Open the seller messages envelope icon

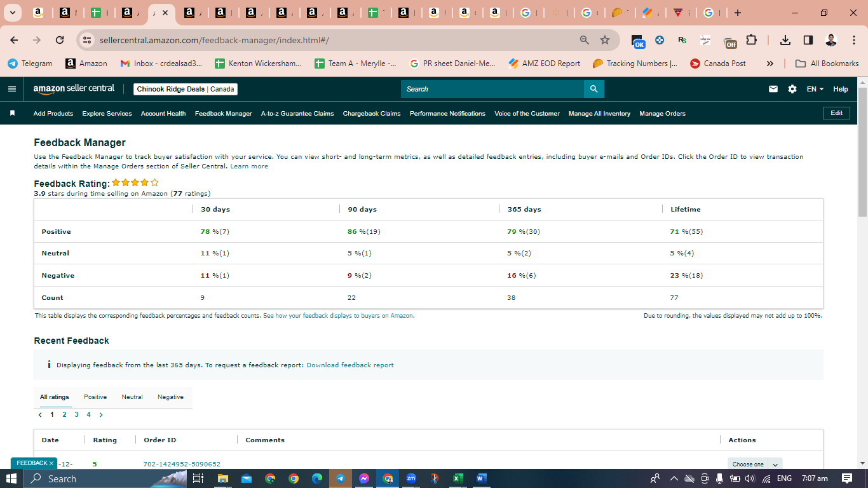coord(773,89)
